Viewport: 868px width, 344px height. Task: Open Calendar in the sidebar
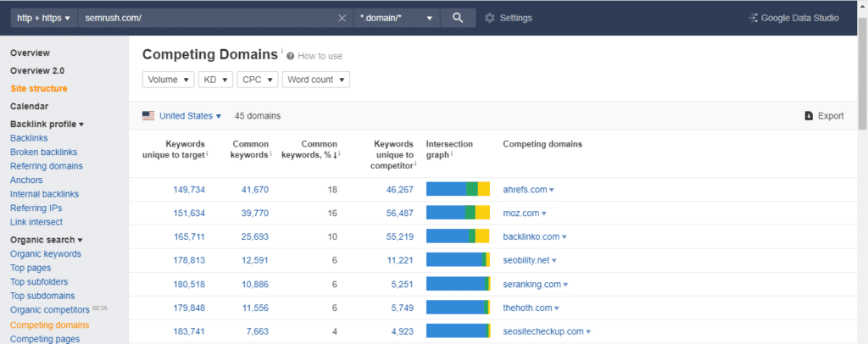click(30, 106)
